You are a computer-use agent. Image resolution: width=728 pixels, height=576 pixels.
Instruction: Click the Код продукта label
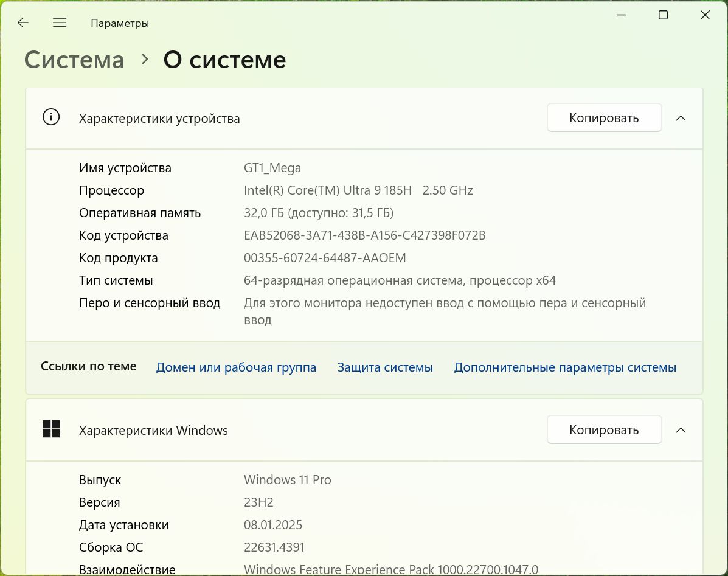[x=119, y=258]
